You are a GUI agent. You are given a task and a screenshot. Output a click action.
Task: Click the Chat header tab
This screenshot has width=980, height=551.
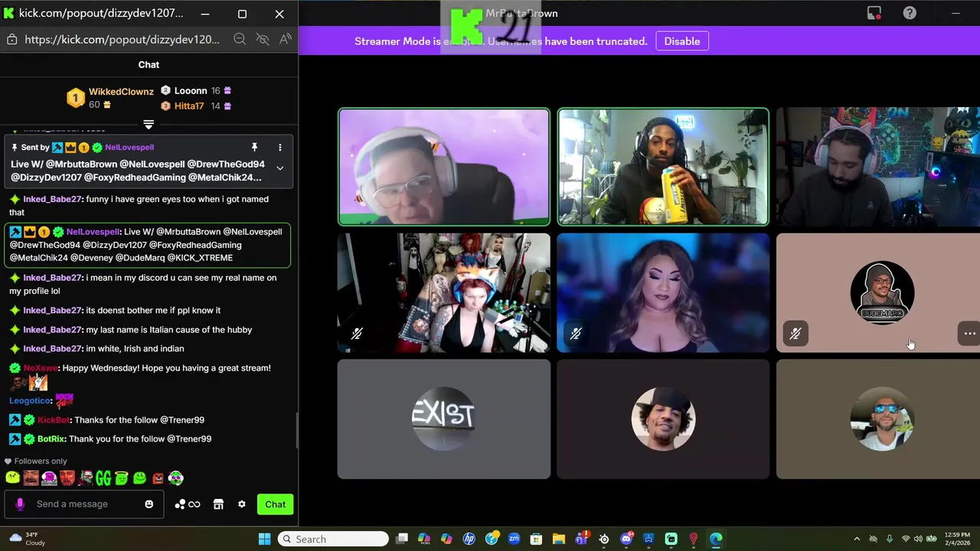tap(149, 64)
